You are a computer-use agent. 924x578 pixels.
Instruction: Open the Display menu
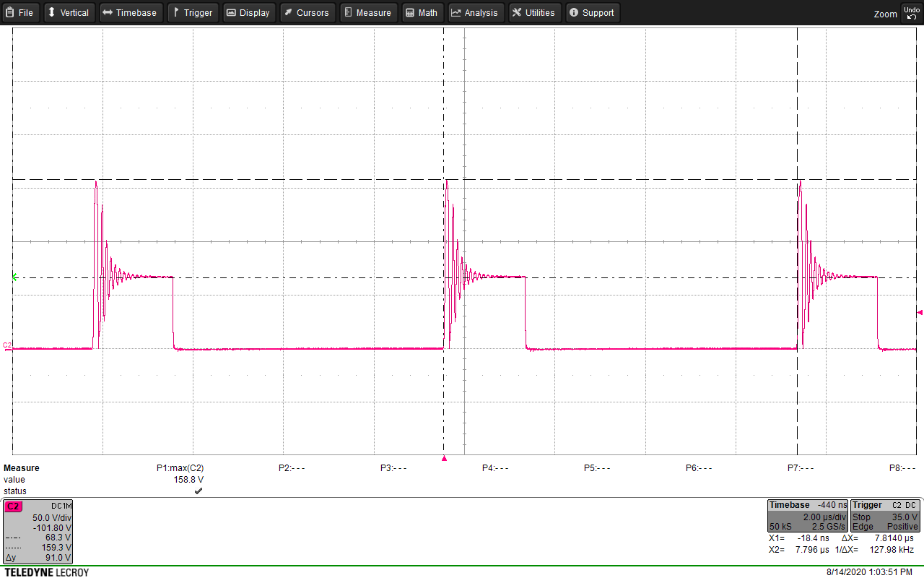(x=249, y=12)
